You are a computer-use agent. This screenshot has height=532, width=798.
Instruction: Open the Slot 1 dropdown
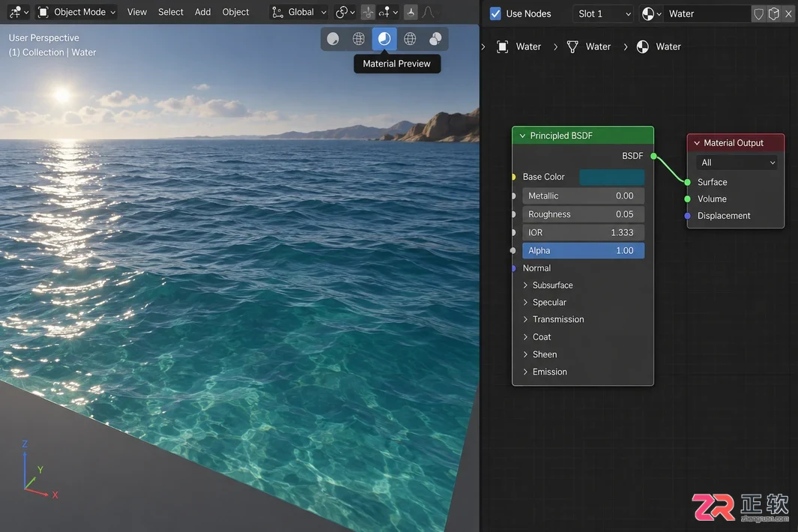[604, 13]
